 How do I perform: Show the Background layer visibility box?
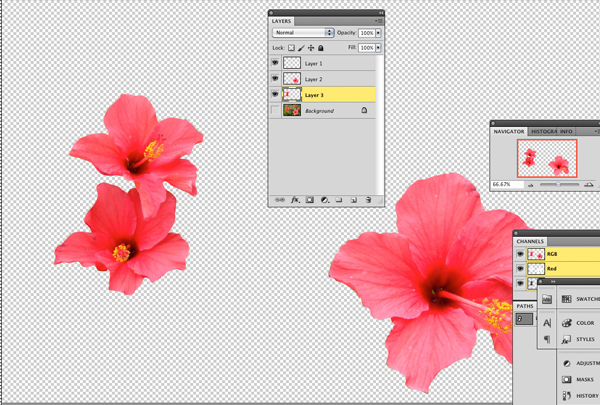(275, 111)
